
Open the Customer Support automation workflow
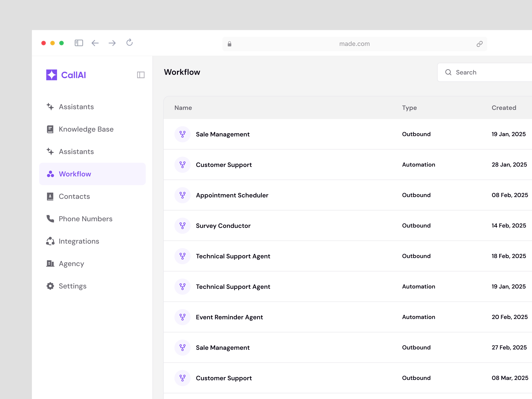point(224,165)
